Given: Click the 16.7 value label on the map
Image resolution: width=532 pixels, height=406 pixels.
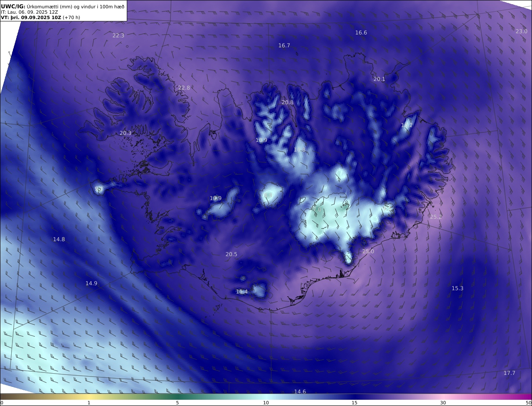Looking at the screenshot, I should [x=284, y=46].
